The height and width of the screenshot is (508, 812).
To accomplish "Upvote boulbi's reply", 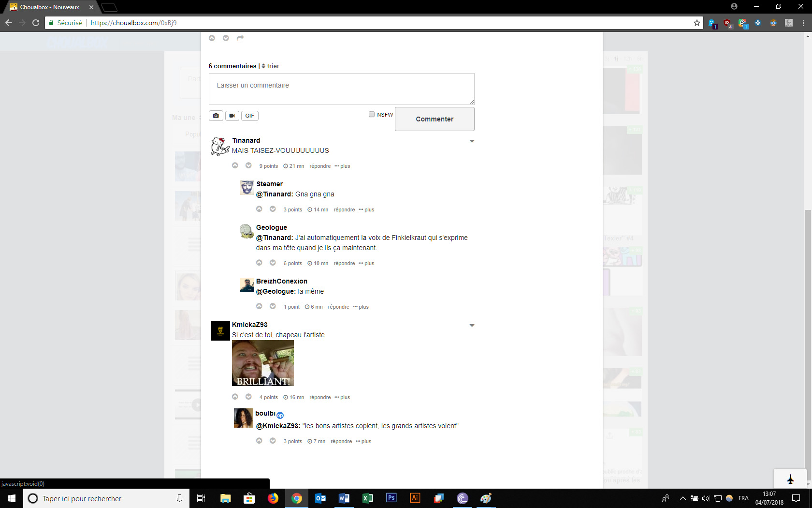I will click(259, 441).
